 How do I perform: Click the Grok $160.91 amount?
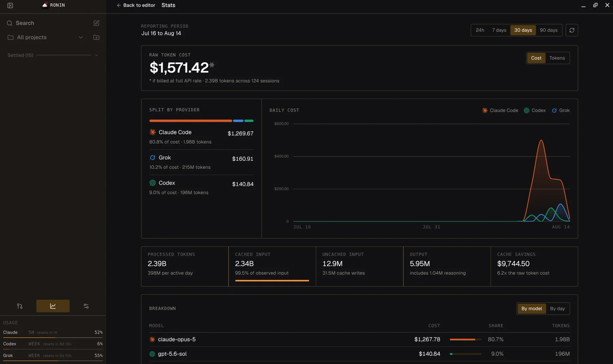pyautogui.click(x=242, y=159)
